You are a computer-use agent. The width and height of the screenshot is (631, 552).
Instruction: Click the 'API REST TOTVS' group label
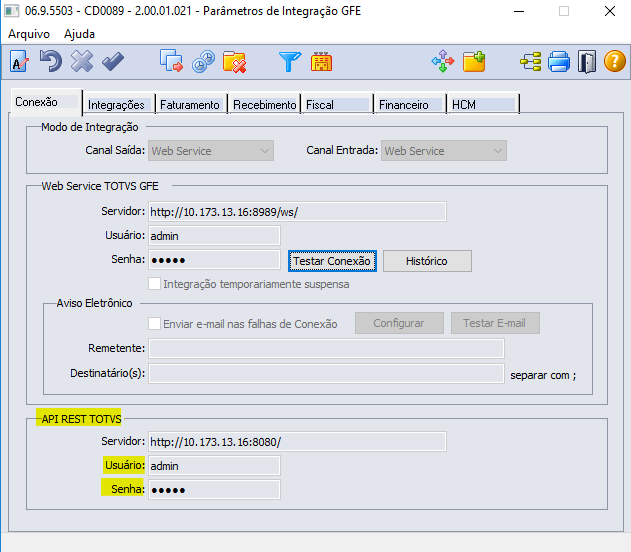pyautogui.click(x=81, y=419)
